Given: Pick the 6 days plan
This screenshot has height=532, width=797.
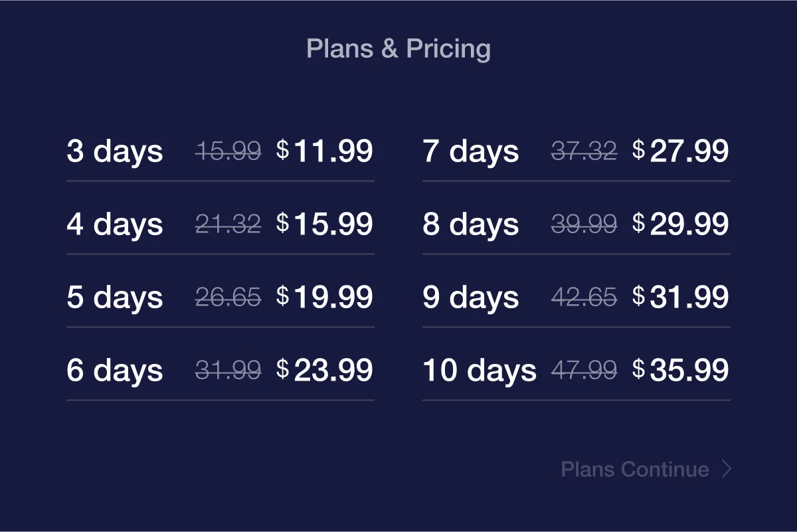Looking at the screenshot, I should pos(220,371).
